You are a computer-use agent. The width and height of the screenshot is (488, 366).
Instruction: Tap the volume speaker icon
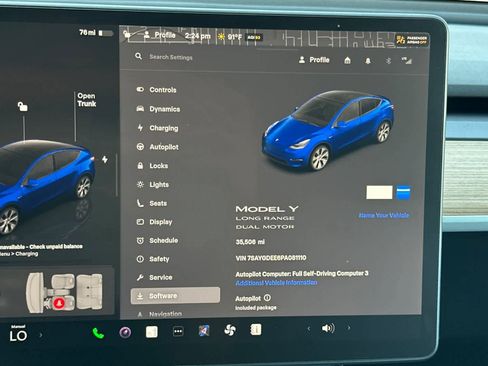pos(328,328)
